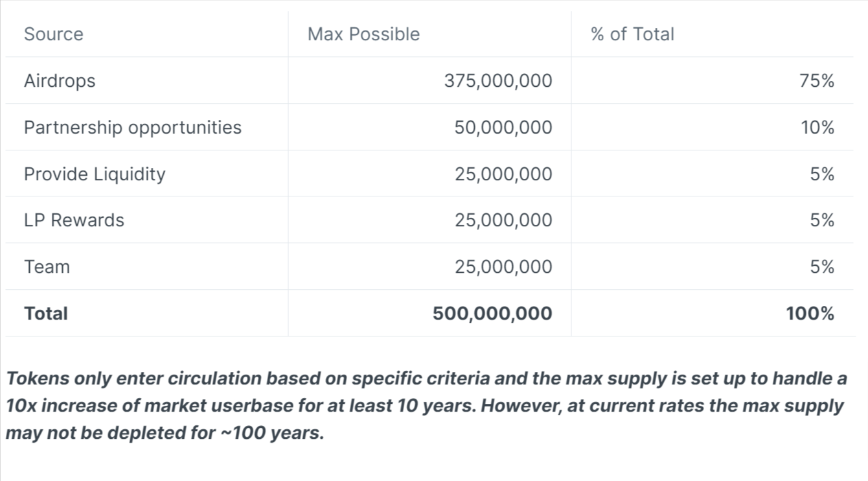
Task: Click the 50,000,000 value
Action: [503, 127]
